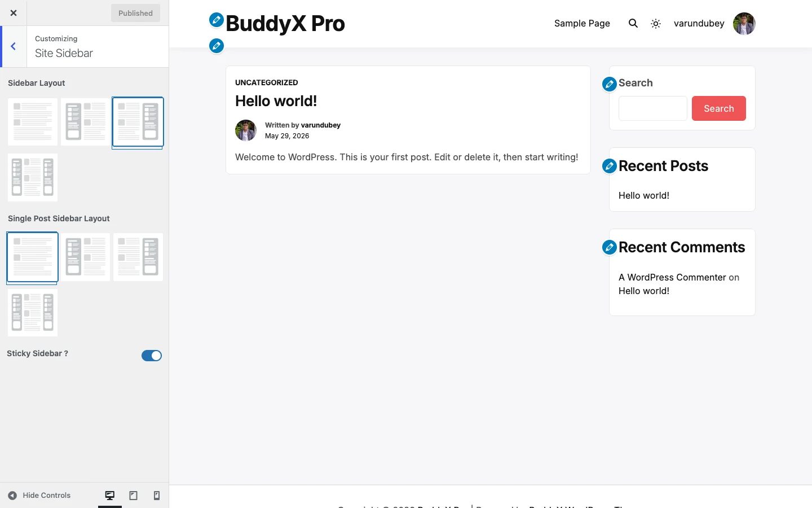Click the varundubey username in header
Screen dimensions: 812x508
pyautogui.click(x=699, y=23)
